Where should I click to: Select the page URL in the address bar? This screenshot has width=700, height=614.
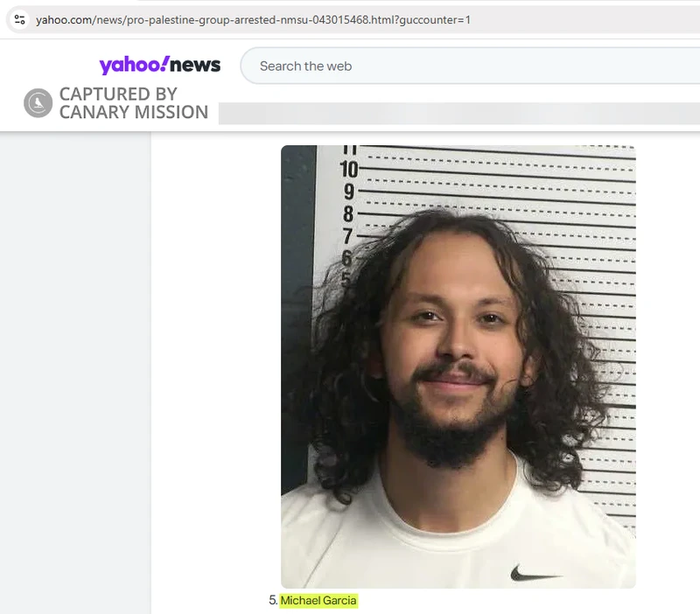(253, 20)
